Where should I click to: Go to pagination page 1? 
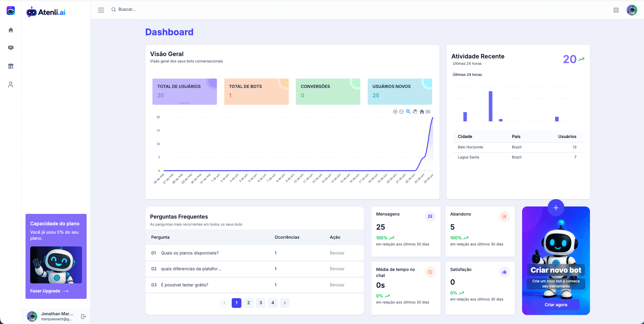pyautogui.click(x=236, y=303)
